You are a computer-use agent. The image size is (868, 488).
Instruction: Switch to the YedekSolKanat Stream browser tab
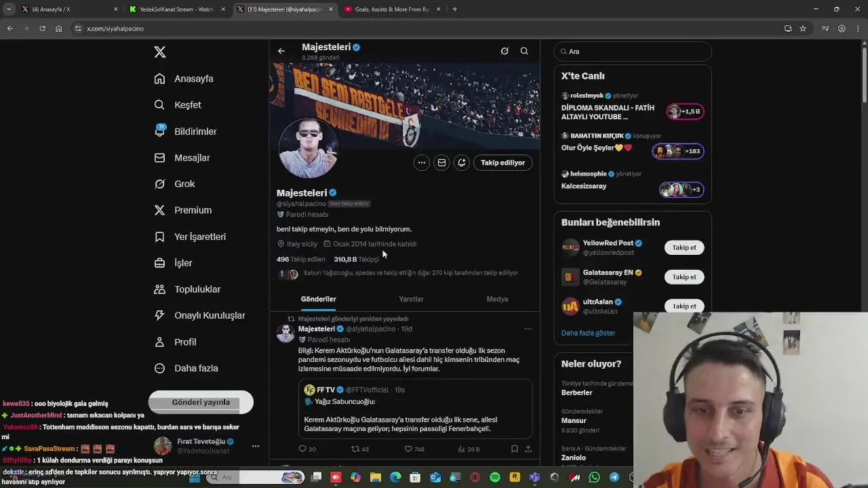pyautogui.click(x=178, y=9)
